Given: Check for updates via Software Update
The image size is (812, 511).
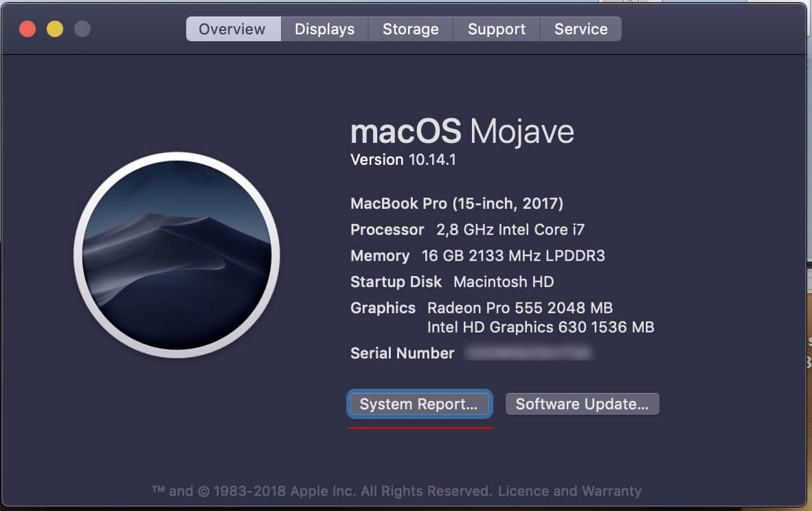Looking at the screenshot, I should (582, 404).
